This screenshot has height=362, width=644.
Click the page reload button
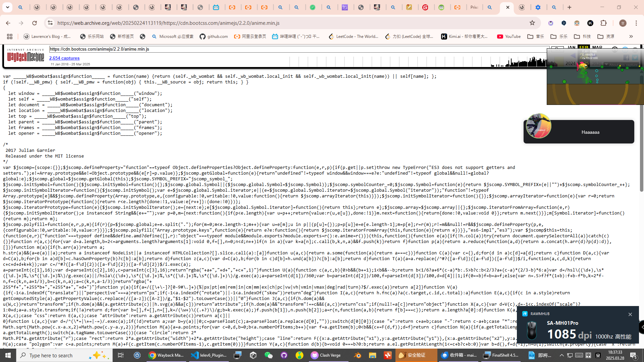tap(35, 23)
